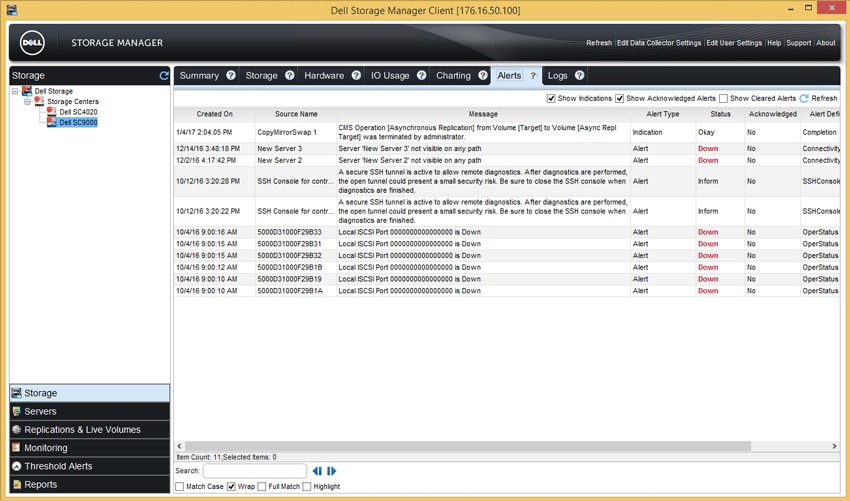Open help icon beside Logs tab

pos(579,75)
